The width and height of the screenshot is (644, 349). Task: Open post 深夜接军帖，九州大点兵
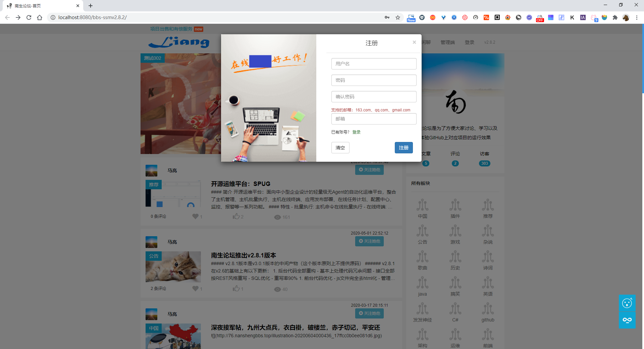coord(296,328)
